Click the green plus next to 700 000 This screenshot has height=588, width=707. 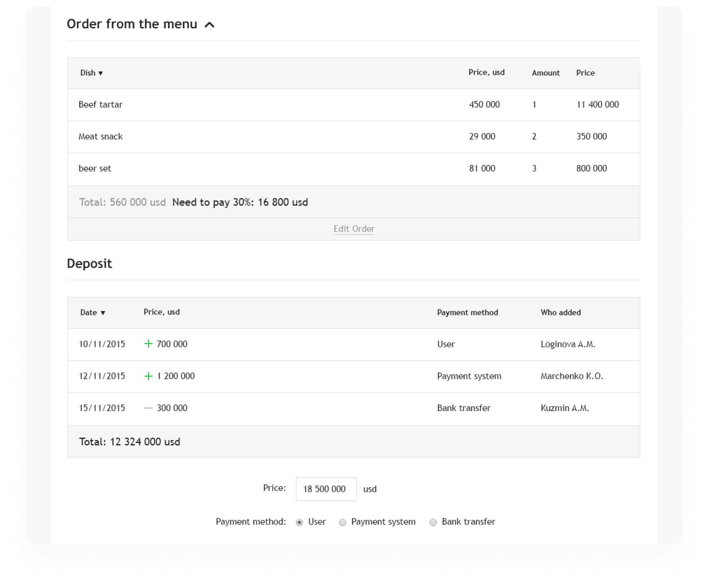(148, 344)
